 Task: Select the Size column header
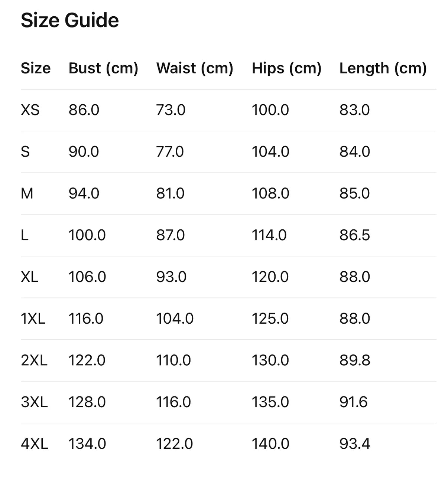click(x=36, y=68)
